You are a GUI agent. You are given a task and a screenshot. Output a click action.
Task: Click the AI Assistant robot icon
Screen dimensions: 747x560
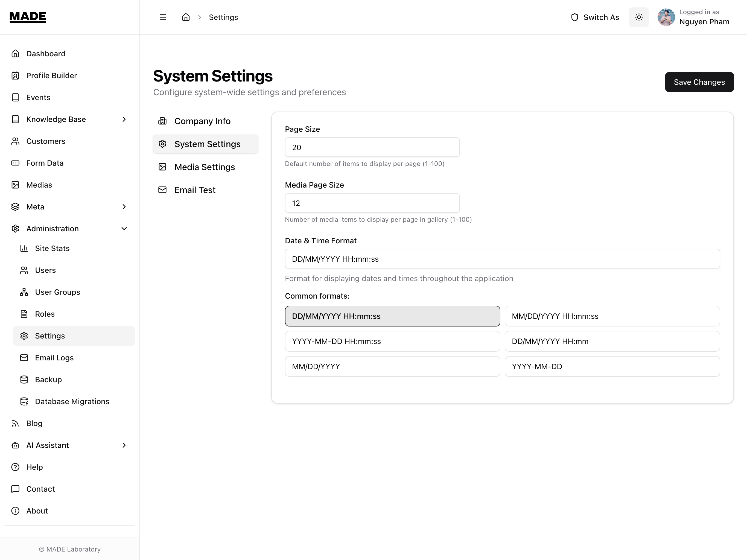pos(15,445)
